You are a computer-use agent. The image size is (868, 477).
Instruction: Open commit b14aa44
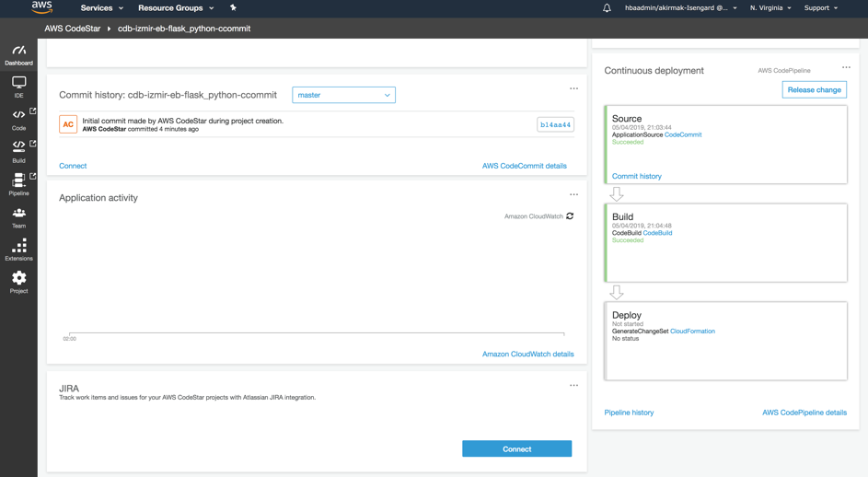pos(555,124)
